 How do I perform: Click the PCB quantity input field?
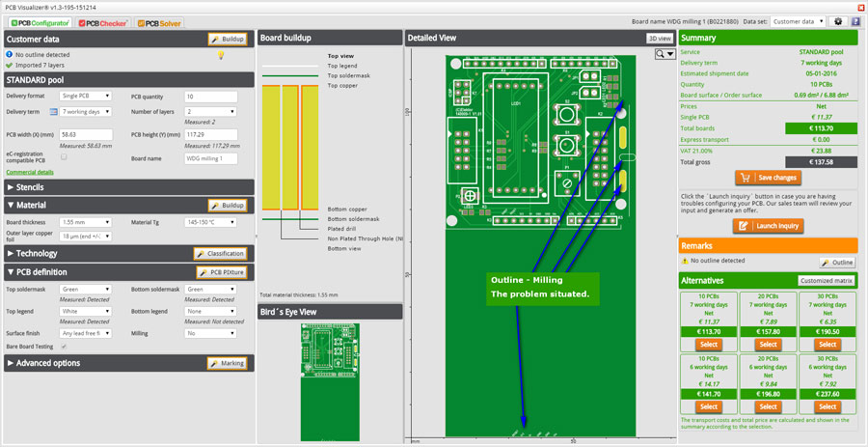click(x=211, y=97)
